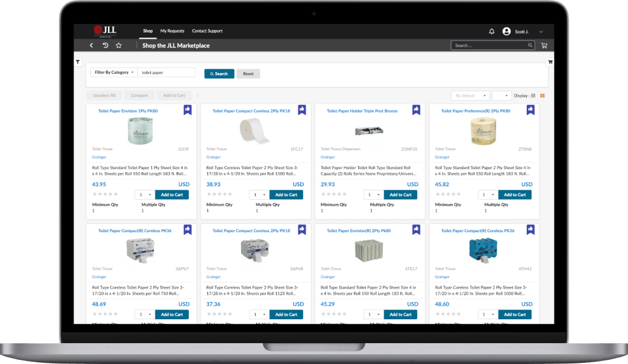
Task: Open the notifications bell
Action: (491, 31)
